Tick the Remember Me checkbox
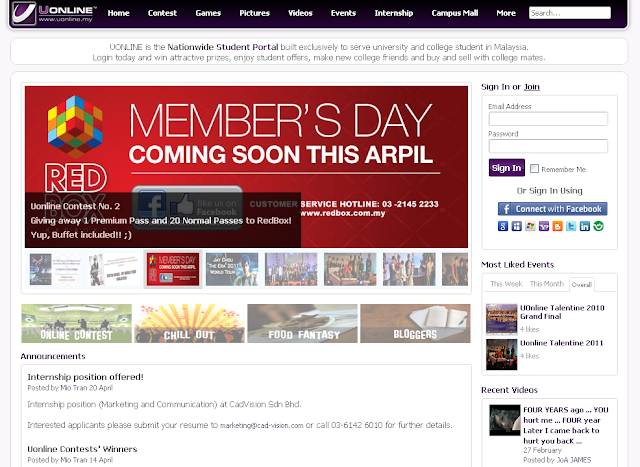 pos(534,169)
